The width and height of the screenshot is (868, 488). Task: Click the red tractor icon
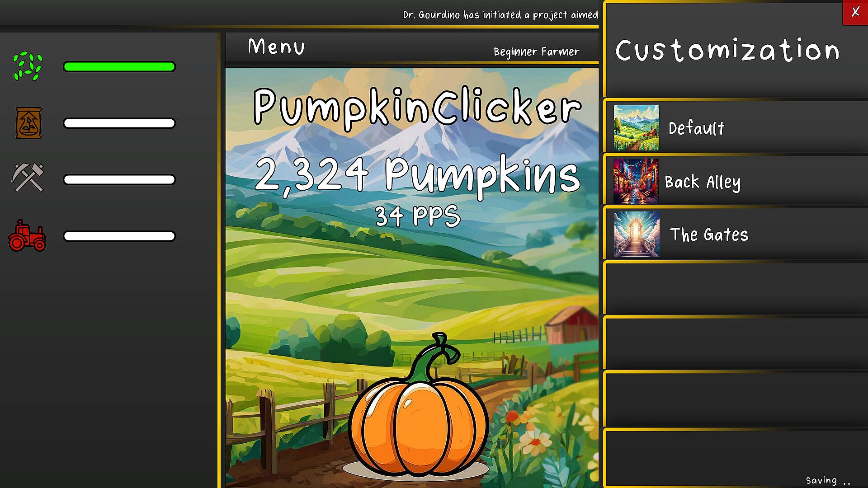coord(27,235)
